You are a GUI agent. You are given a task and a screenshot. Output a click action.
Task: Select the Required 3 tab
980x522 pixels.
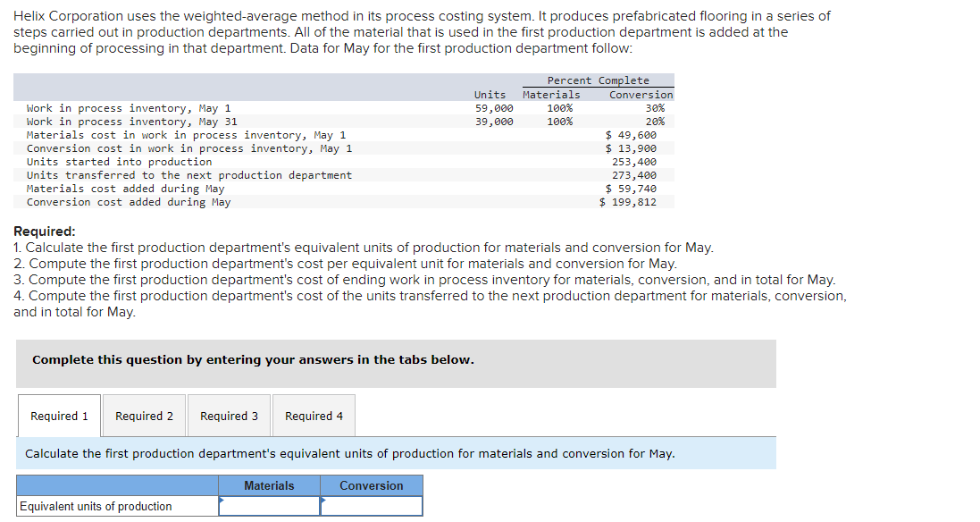[x=229, y=415]
